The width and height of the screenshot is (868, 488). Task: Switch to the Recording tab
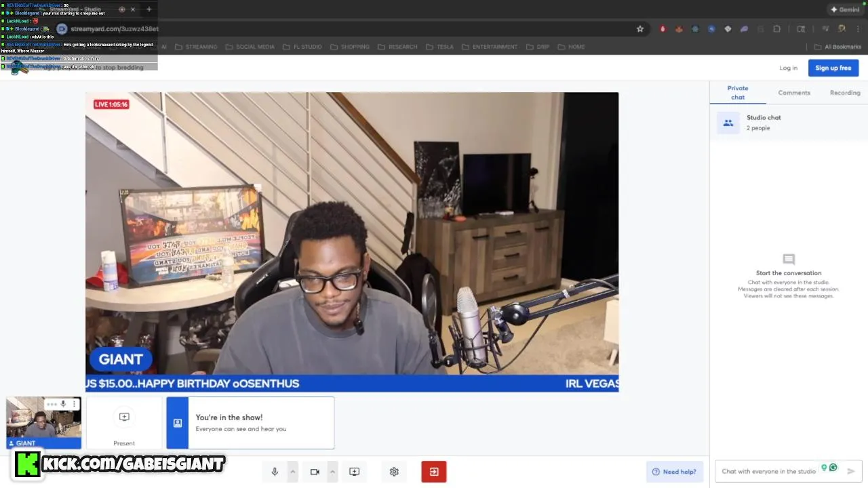click(845, 93)
